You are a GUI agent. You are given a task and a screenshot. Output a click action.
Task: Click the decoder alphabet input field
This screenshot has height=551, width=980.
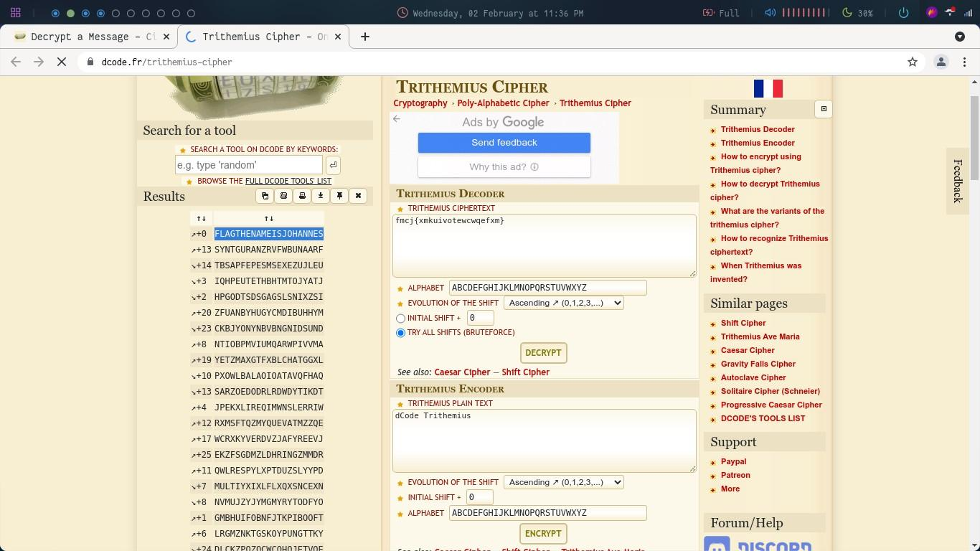tap(547, 288)
